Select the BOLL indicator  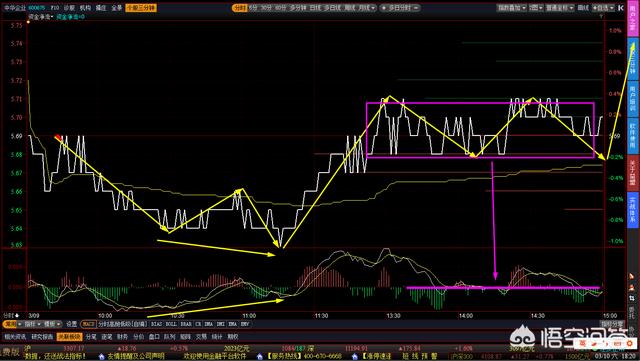coord(171,324)
